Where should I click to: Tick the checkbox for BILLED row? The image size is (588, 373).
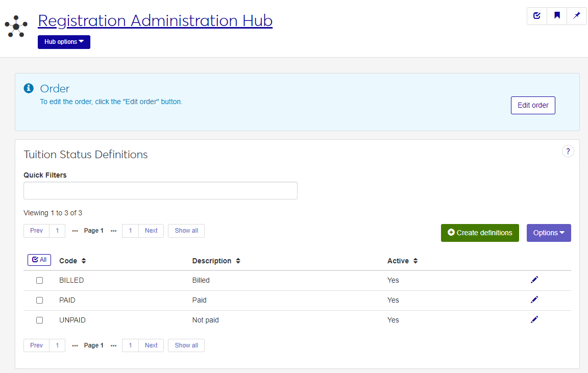[x=40, y=280]
